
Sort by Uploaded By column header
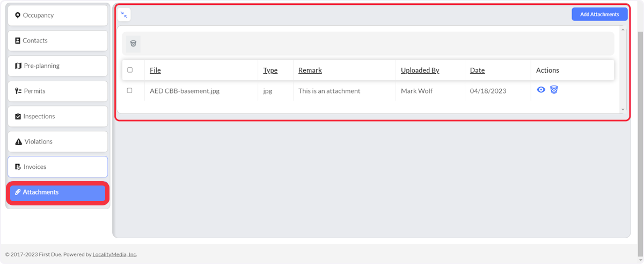point(420,70)
